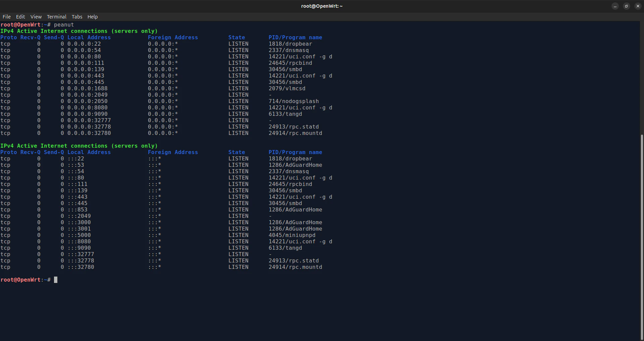Click local address 0.0.0.0:2049
Screen dimensions: 644x341
[88, 95]
